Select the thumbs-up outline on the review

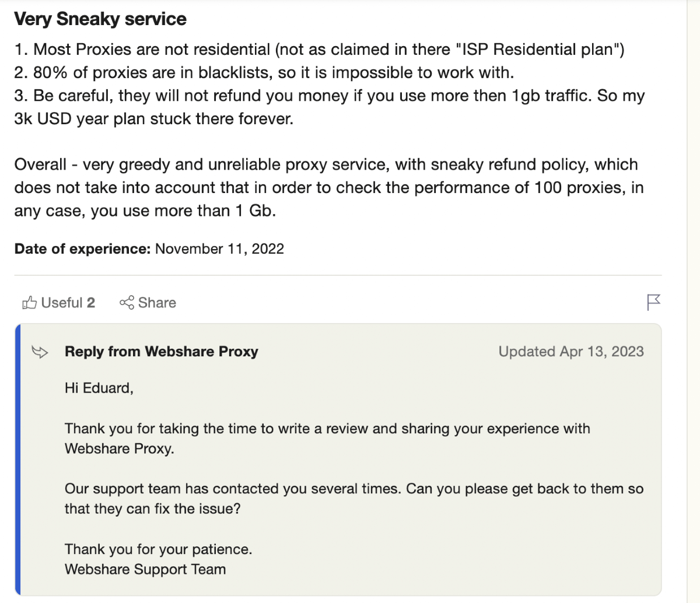coord(29,302)
